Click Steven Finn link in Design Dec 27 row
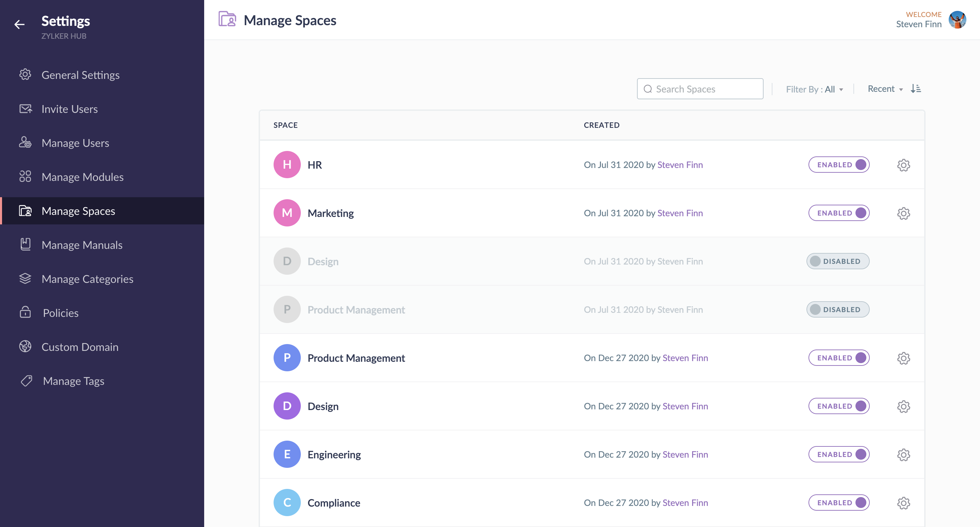This screenshot has height=527, width=980. pos(685,406)
